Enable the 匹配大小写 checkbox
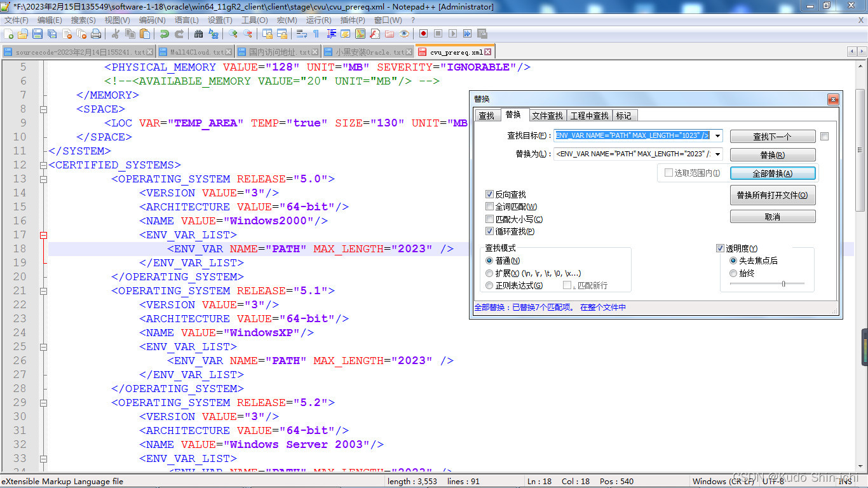868x488 pixels. pyautogui.click(x=489, y=219)
